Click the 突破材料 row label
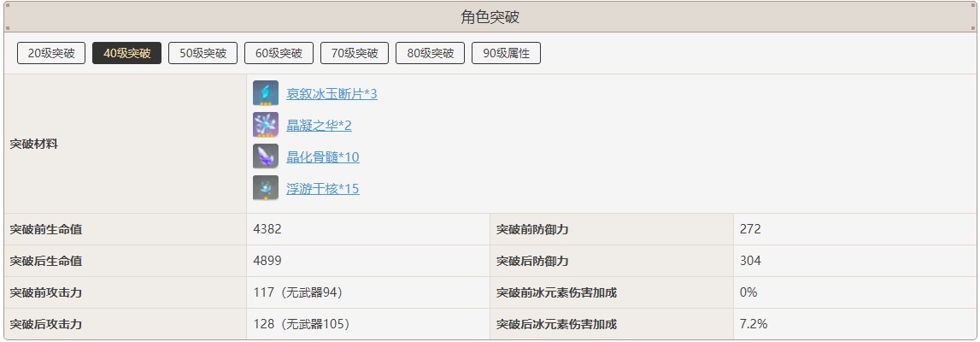Image resolution: width=980 pixels, height=342 pixels. tap(34, 144)
